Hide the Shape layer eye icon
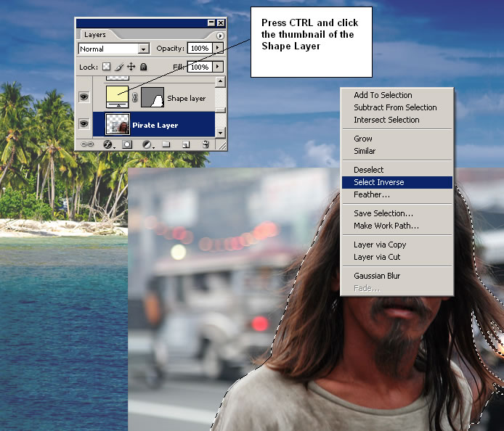Screen dimensions: 504x431 tap(84, 97)
